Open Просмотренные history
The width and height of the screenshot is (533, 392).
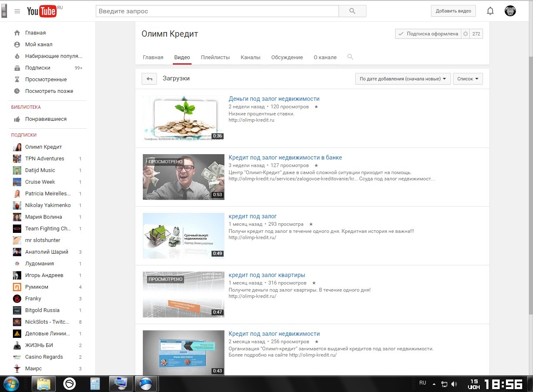[46, 80]
